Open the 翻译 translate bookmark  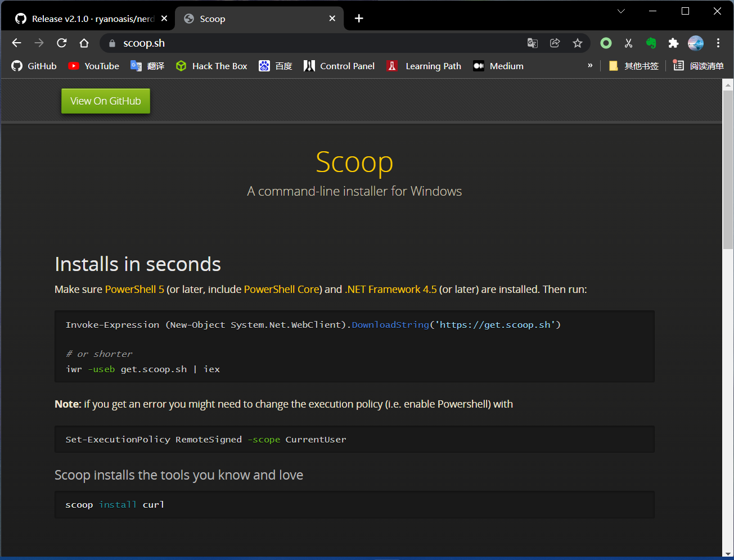click(x=147, y=66)
